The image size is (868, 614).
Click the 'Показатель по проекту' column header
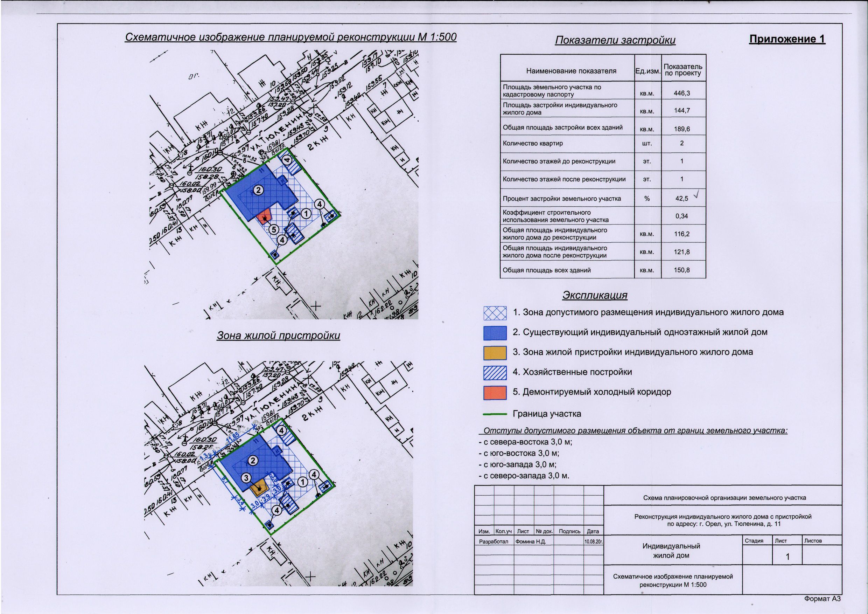pyautogui.click(x=683, y=70)
